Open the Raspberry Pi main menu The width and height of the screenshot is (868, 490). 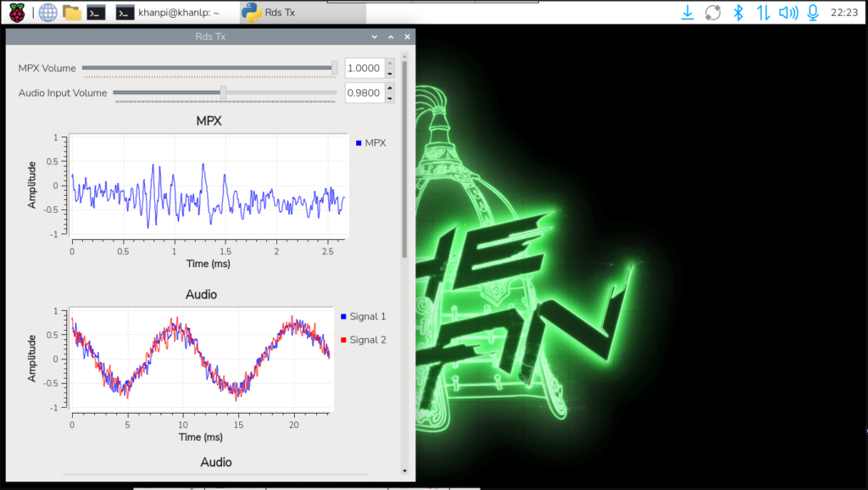point(17,12)
